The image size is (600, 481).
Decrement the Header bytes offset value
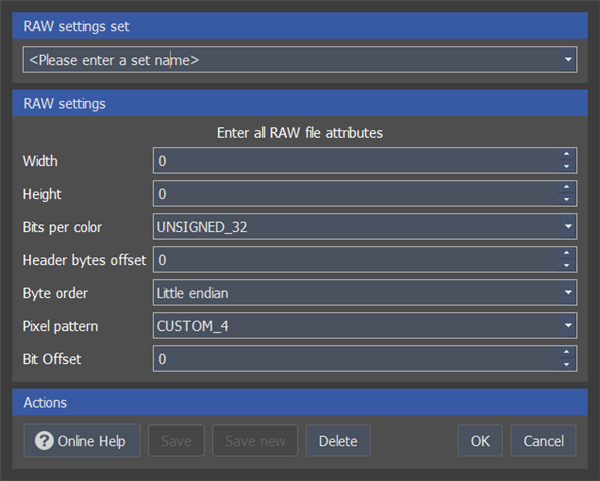click(x=566, y=266)
